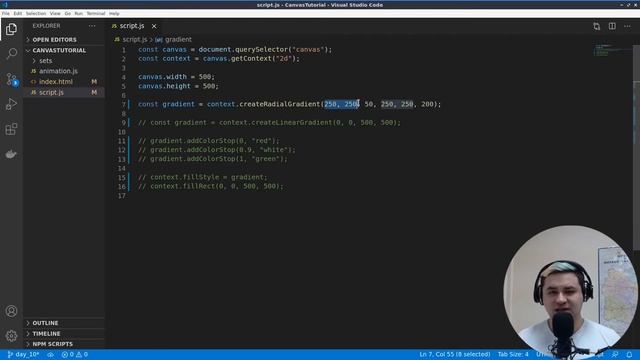This screenshot has height=360, width=640.
Task: Open the Selection menu
Action: pos(36,13)
